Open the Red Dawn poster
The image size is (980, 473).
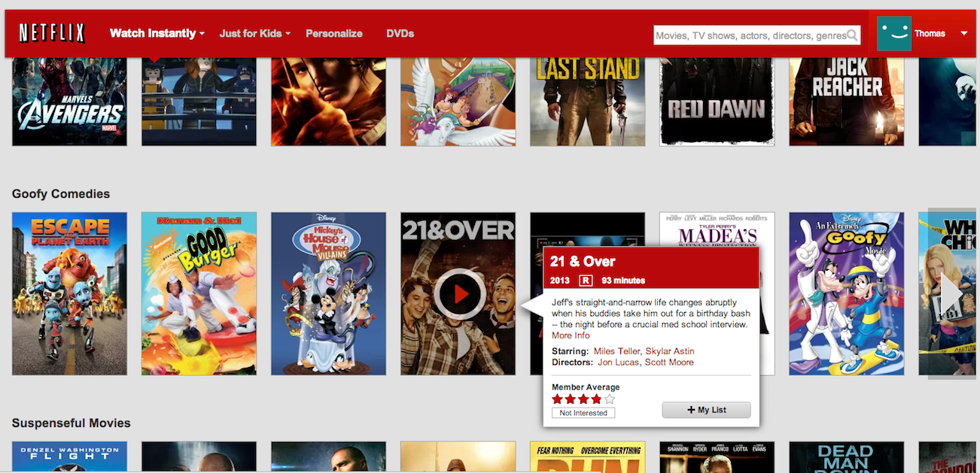click(717, 101)
